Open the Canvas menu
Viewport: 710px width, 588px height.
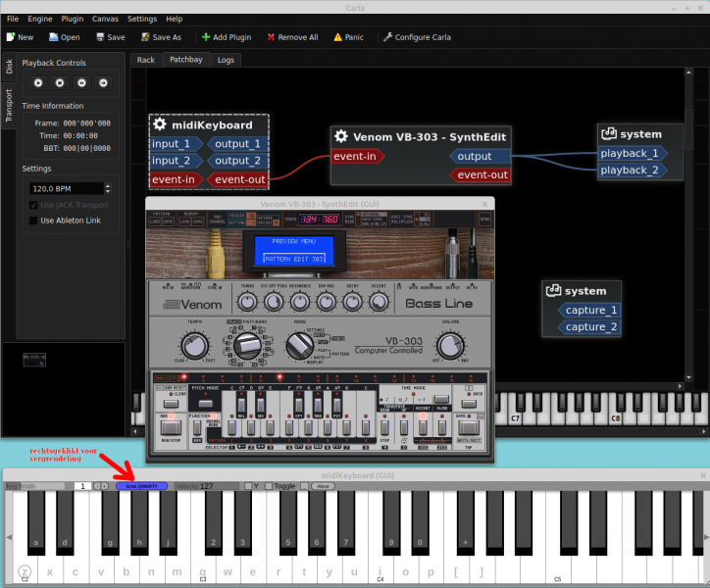coord(105,19)
